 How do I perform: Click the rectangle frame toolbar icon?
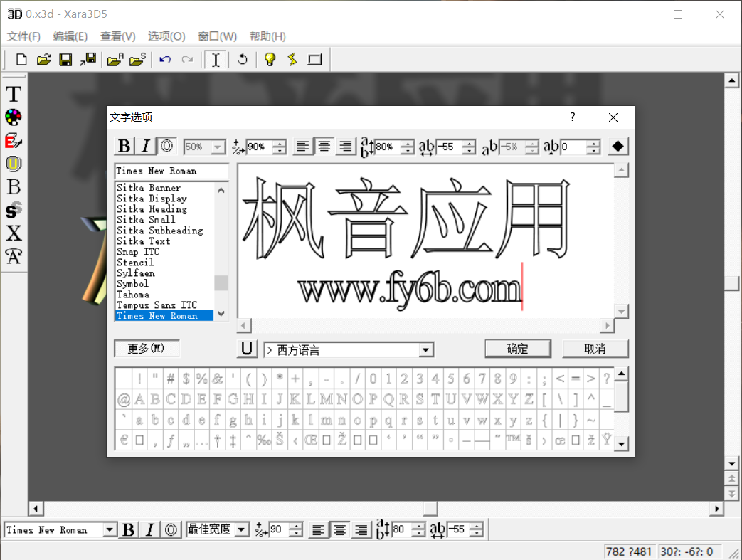point(314,60)
